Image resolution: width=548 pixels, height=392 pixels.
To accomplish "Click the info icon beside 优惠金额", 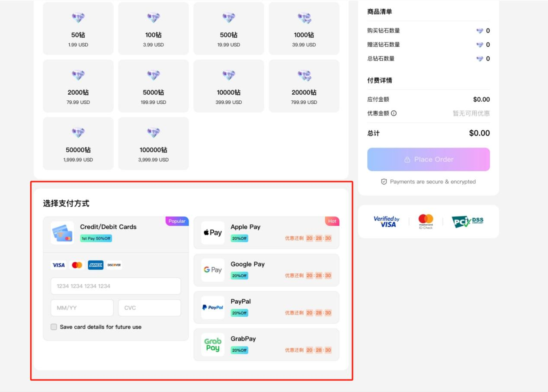I will [394, 113].
